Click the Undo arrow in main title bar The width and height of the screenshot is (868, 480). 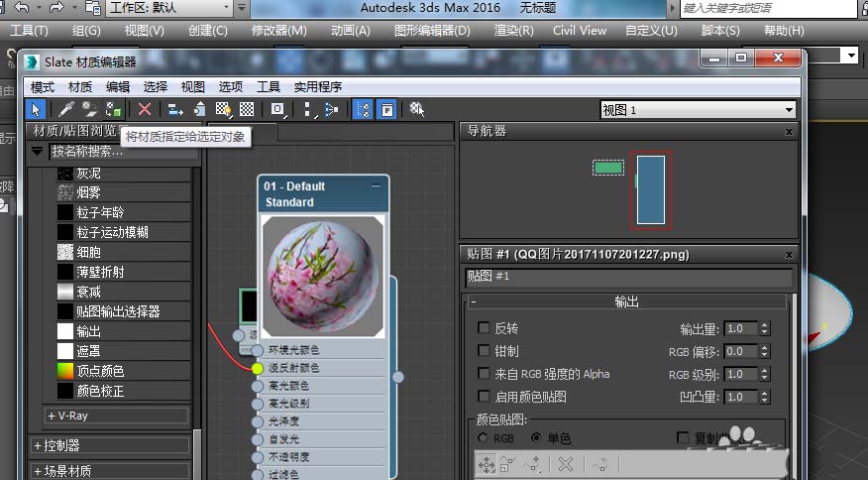point(22,8)
